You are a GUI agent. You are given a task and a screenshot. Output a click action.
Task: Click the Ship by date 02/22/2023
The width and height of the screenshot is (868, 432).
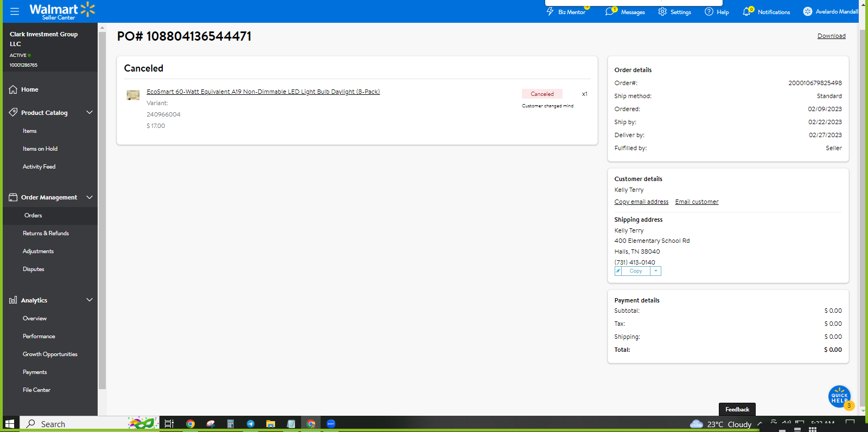point(825,122)
